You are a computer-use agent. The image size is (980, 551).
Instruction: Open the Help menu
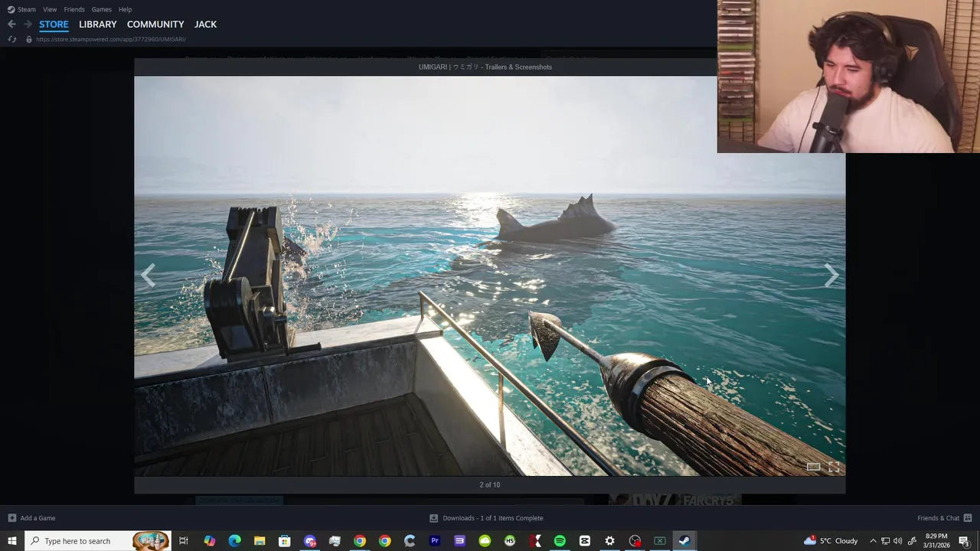pyautogui.click(x=125, y=9)
